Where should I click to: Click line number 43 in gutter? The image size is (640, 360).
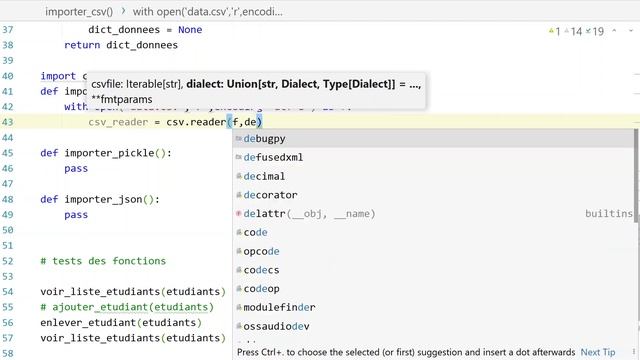pyautogui.click(x=8, y=122)
